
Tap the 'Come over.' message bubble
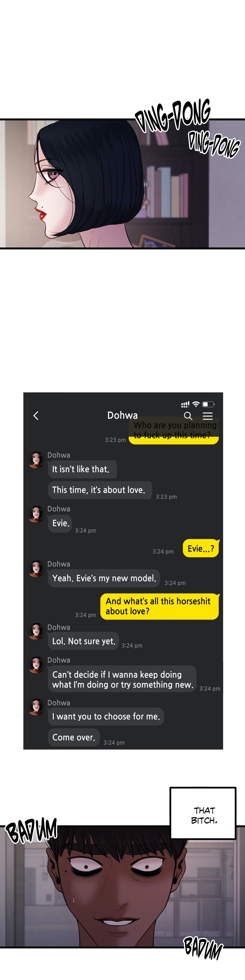[x=74, y=737]
